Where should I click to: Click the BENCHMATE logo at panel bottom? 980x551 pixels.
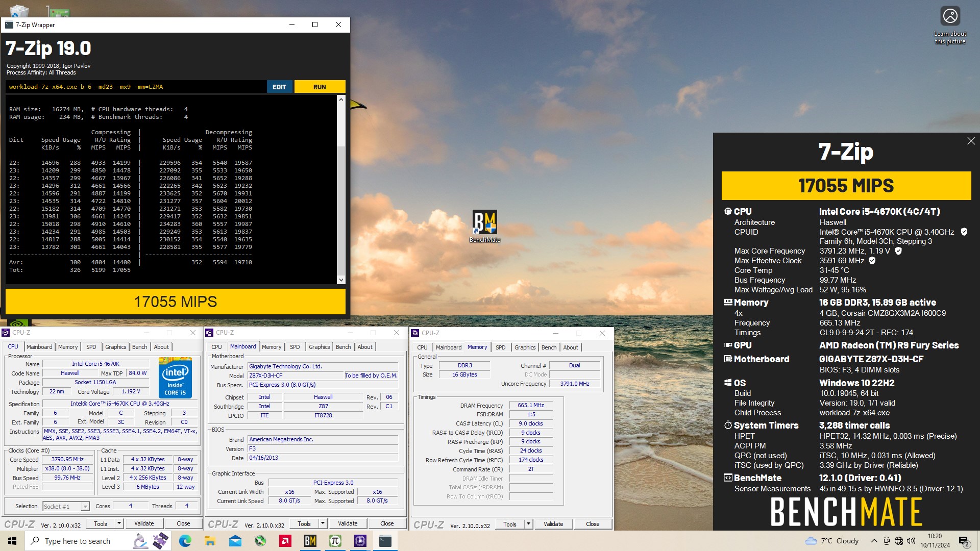[846, 512]
